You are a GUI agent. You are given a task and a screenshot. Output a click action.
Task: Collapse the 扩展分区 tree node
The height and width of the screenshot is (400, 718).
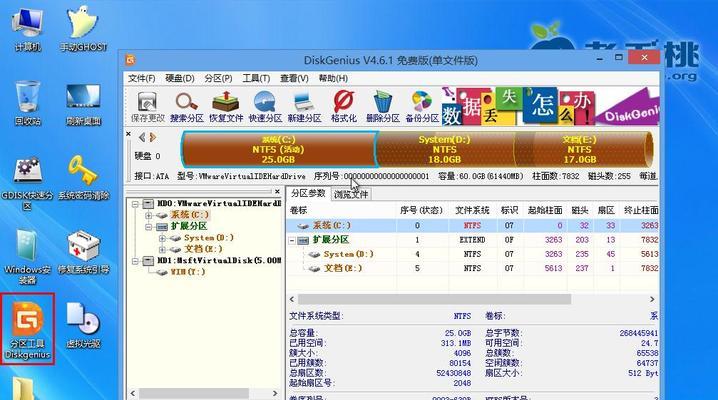(148, 227)
